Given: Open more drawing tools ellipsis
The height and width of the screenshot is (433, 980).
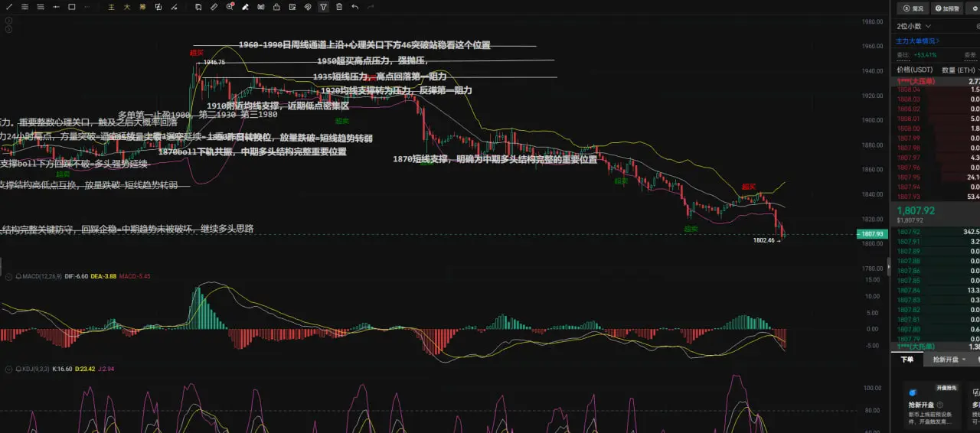Looking at the screenshot, I should [x=87, y=7].
